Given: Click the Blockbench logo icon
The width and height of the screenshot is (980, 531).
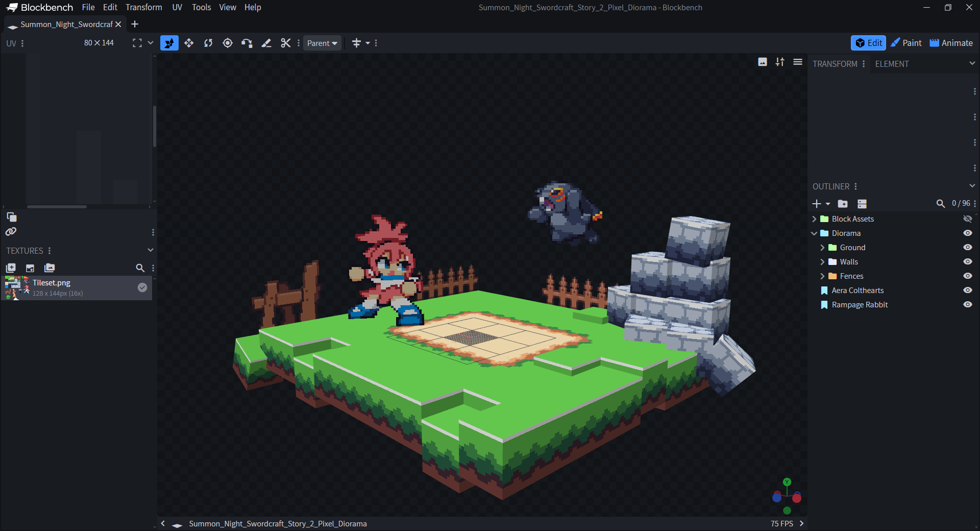Looking at the screenshot, I should [x=12, y=7].
